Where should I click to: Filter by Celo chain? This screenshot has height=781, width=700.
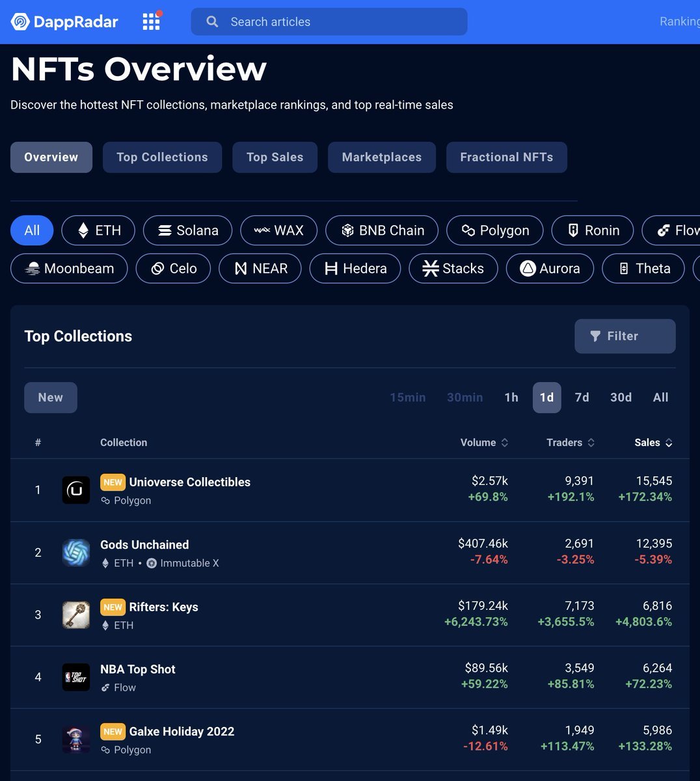(173, 268)
